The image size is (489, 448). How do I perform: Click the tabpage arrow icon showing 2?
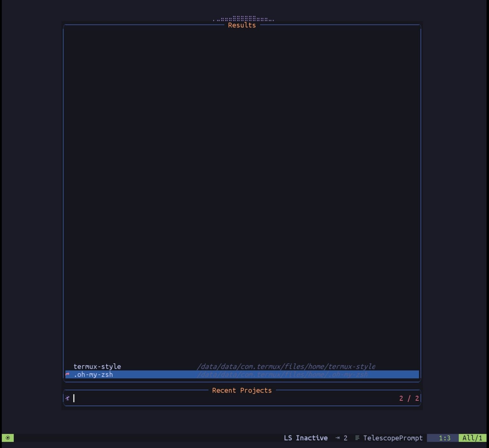click(x=337, y=438)
